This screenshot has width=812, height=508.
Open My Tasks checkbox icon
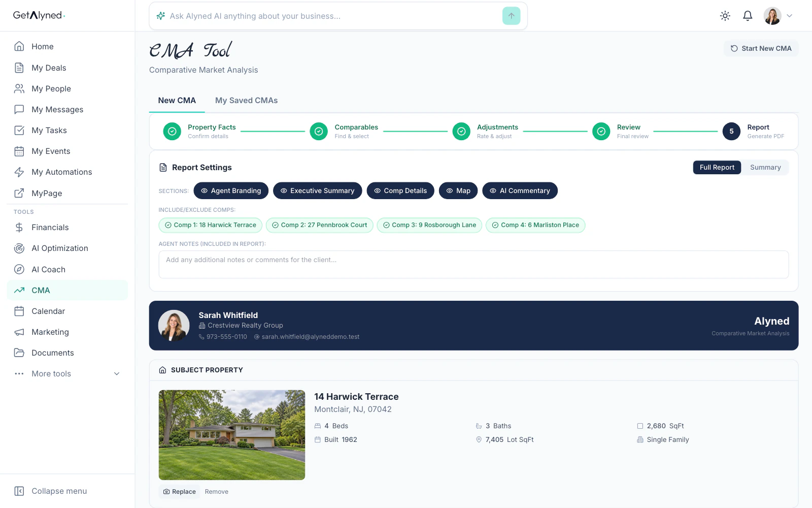[x=19, y=130]
